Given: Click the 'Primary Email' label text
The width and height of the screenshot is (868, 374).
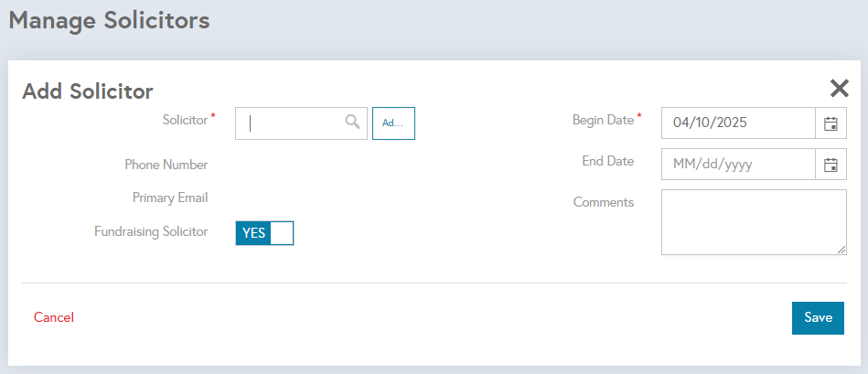Looking at the screenshot, I should point(170,198).
